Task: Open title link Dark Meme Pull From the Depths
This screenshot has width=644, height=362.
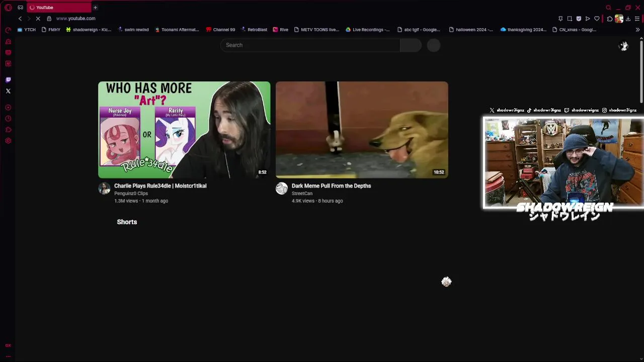Action: coord(331,186)
